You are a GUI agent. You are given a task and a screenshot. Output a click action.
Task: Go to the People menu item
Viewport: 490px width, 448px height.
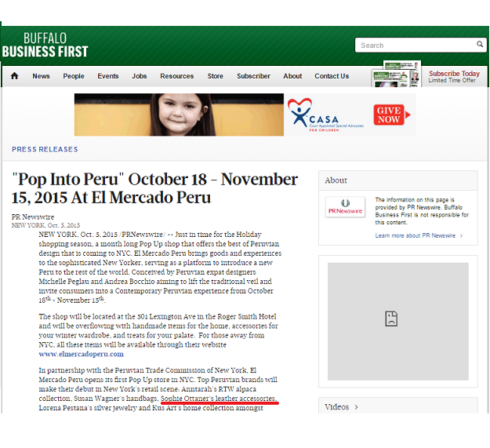74,76
